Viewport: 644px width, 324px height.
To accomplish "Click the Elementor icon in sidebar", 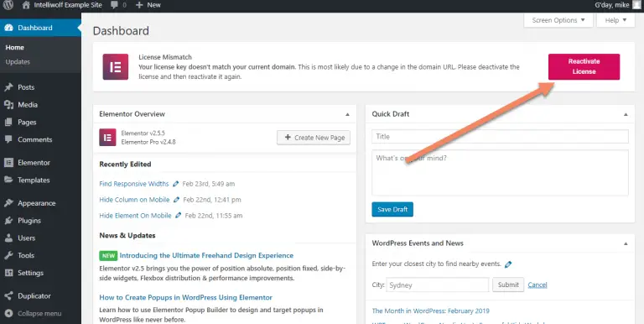I will [x=8, y=162].
